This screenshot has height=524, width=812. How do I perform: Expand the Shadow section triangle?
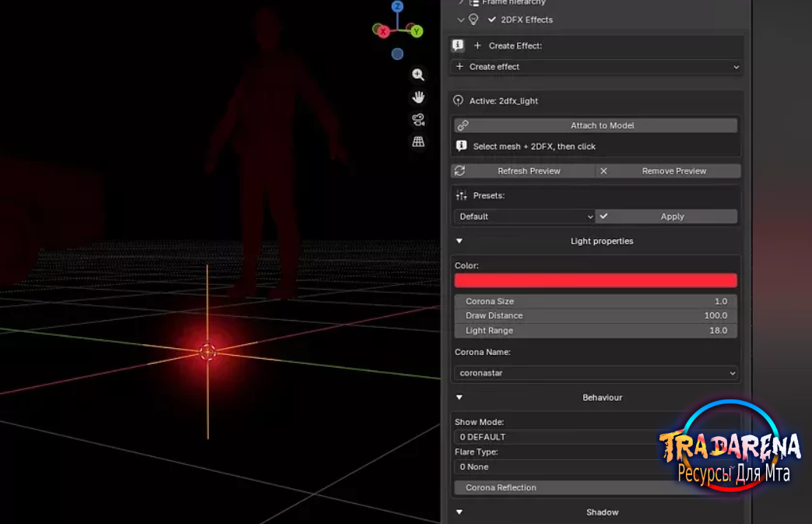pos(459,512)
